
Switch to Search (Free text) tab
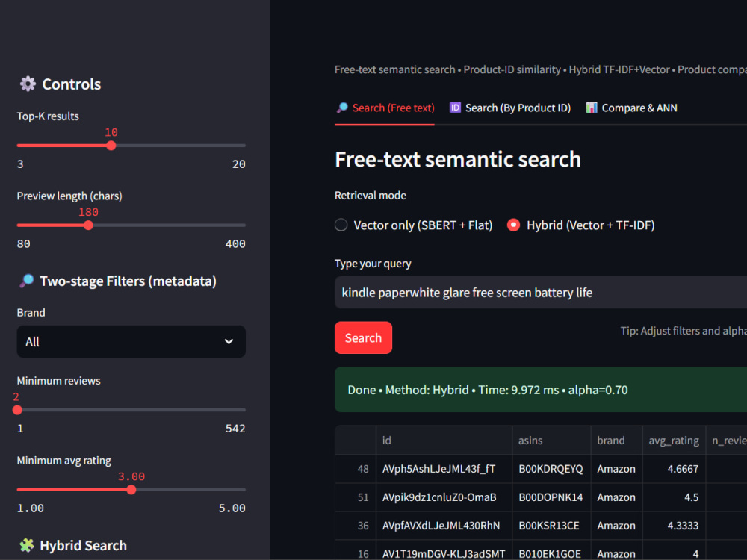[385, 108]
